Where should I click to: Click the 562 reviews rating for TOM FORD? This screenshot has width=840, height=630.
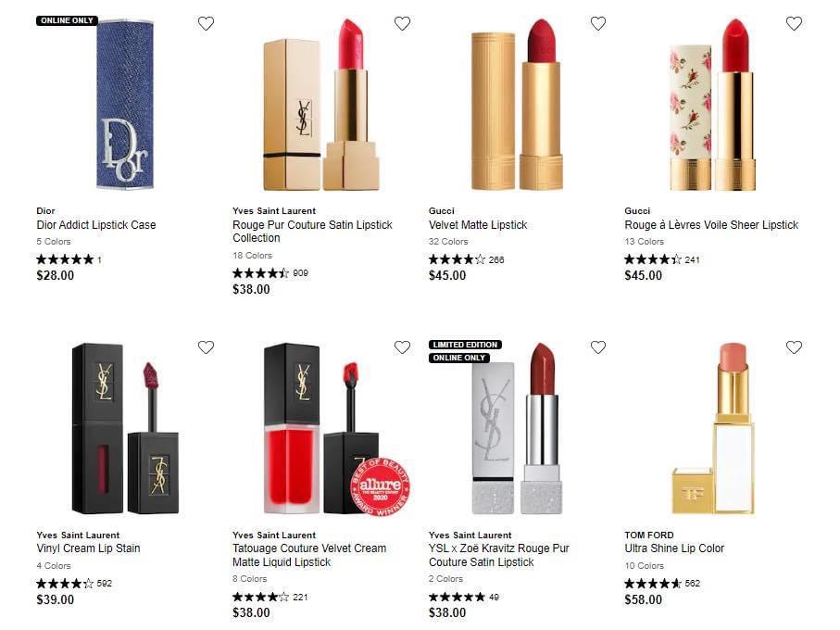tap(662, 584)
